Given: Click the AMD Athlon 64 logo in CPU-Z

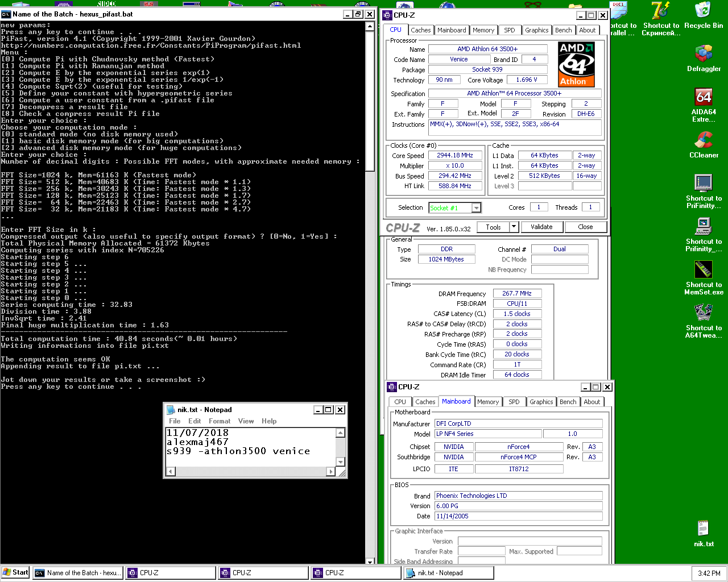Looking at the screenshot, I should click(x=576, y=64).
